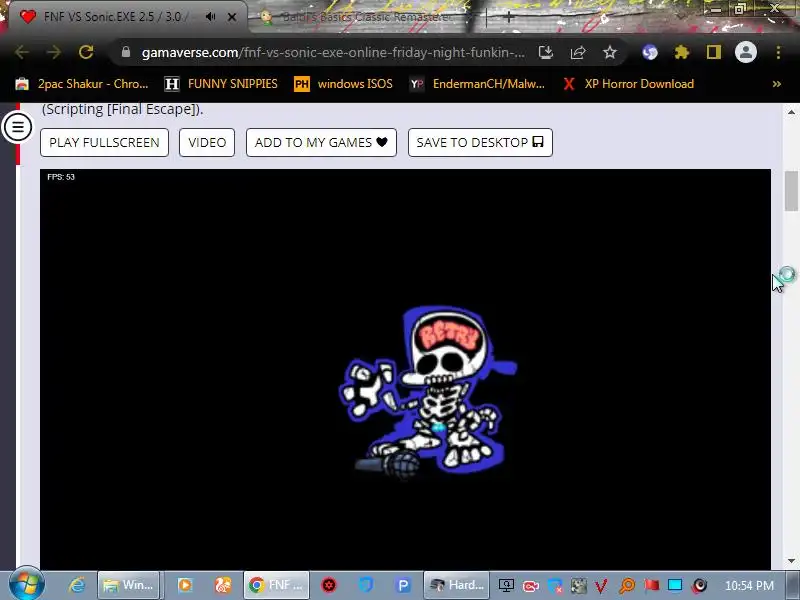Open the XP Horror Download bookmark

click(x=628, y=84)
